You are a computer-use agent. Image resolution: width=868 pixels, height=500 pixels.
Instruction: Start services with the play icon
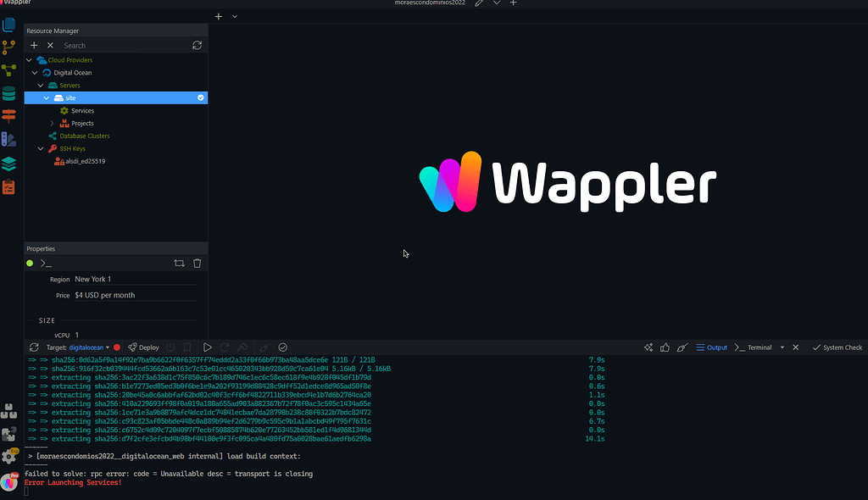(207, 347)
